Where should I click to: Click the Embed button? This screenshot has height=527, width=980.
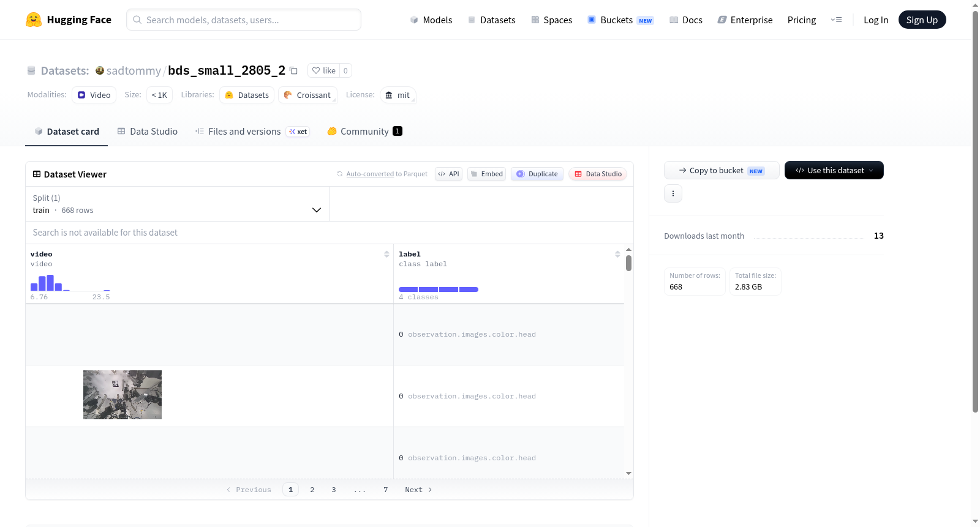coord(487,174)
